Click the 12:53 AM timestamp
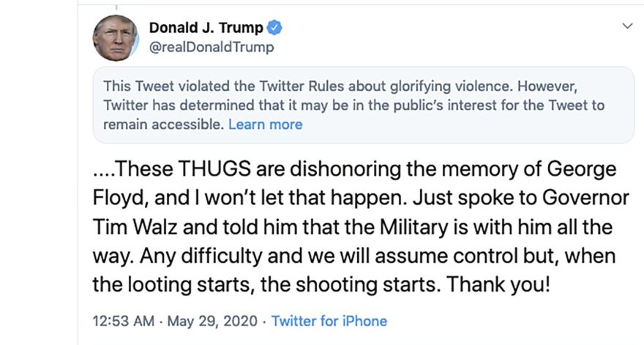 click(x=121, y=321)
